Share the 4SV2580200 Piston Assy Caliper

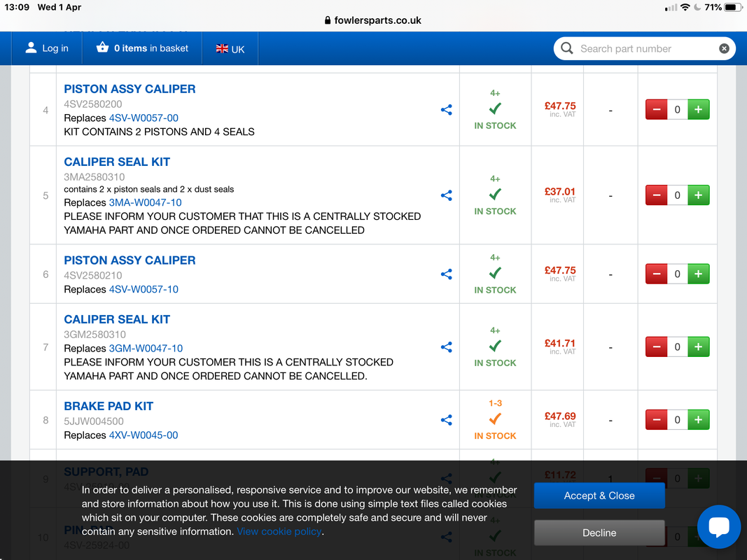click(x=447, y=110)
